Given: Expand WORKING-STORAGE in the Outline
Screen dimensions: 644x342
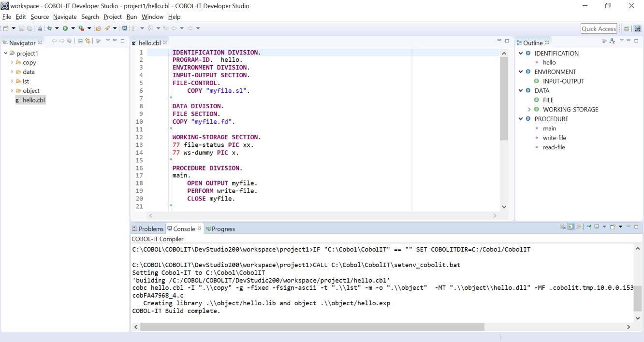Looking at the screenshot, I should point(529,109).
